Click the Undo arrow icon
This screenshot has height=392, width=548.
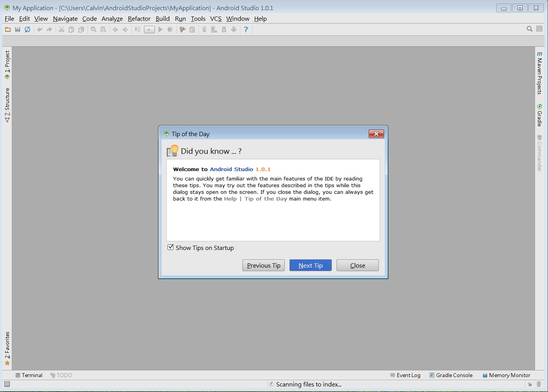40,29
